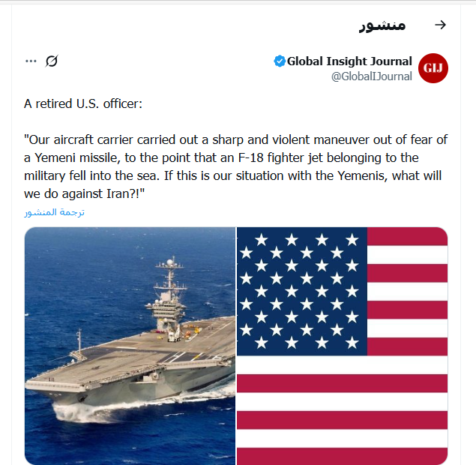The width and height of the screenshot is (476, 465).
Task: Click the @GlobalIJournal handle
Action: tap(372, 76)
